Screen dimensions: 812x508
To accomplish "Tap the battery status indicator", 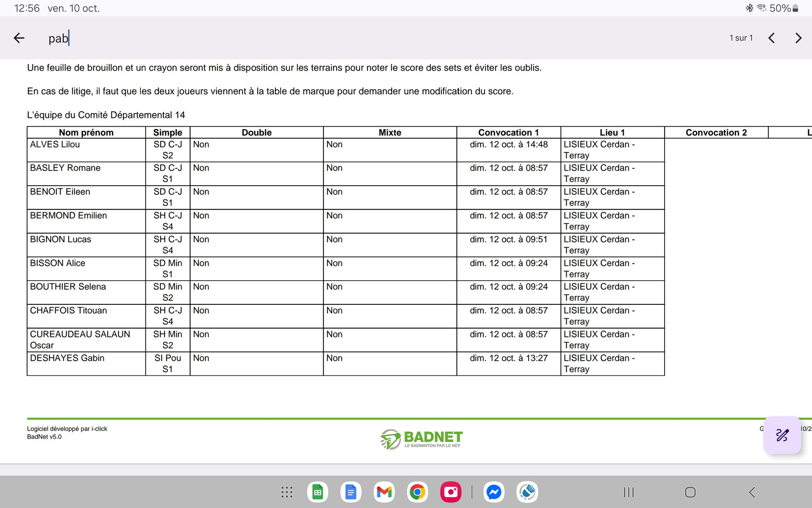I will click(x=795, y=8).
